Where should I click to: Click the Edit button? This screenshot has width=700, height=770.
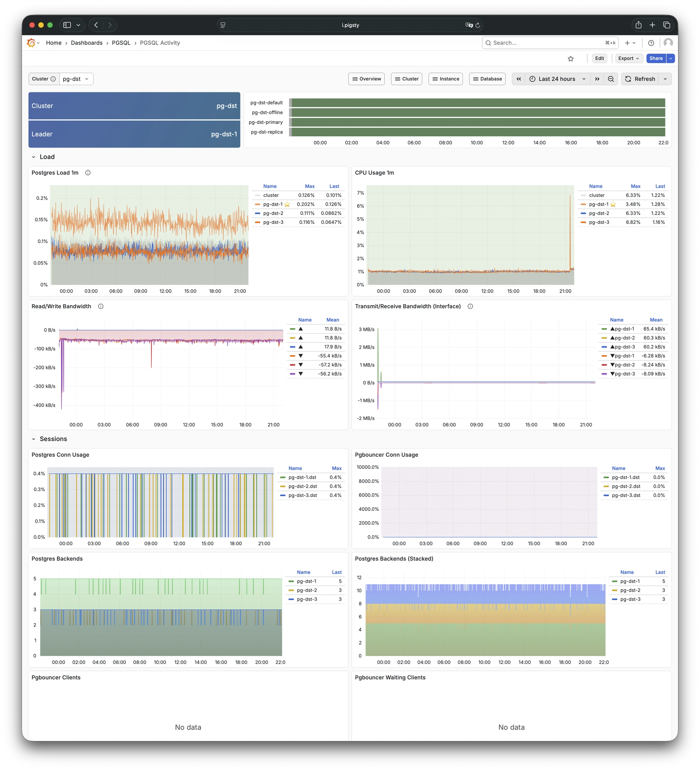coord(599,58)
